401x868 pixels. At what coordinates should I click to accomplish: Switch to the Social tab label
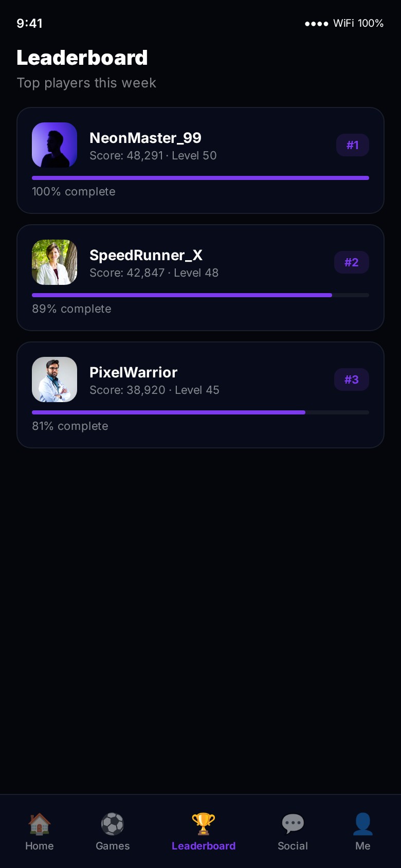[x=293, y=846]
